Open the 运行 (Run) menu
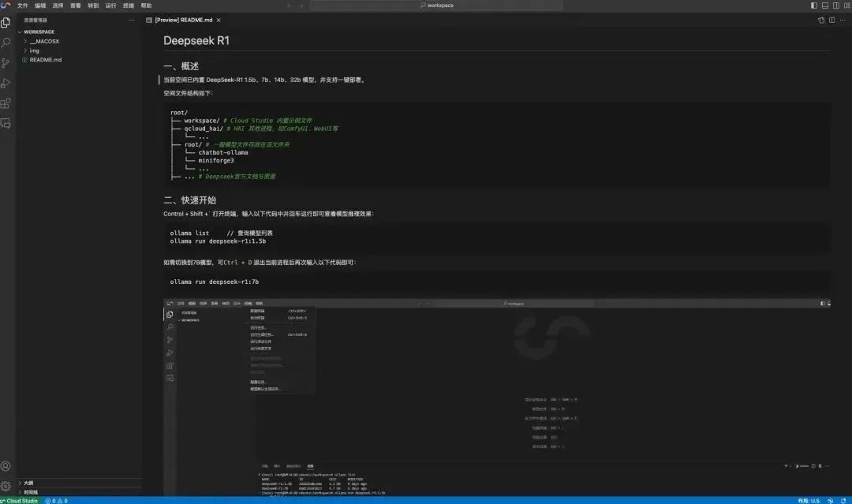The height and width of the screenshot is (504, 852). [x=111, y=6]
